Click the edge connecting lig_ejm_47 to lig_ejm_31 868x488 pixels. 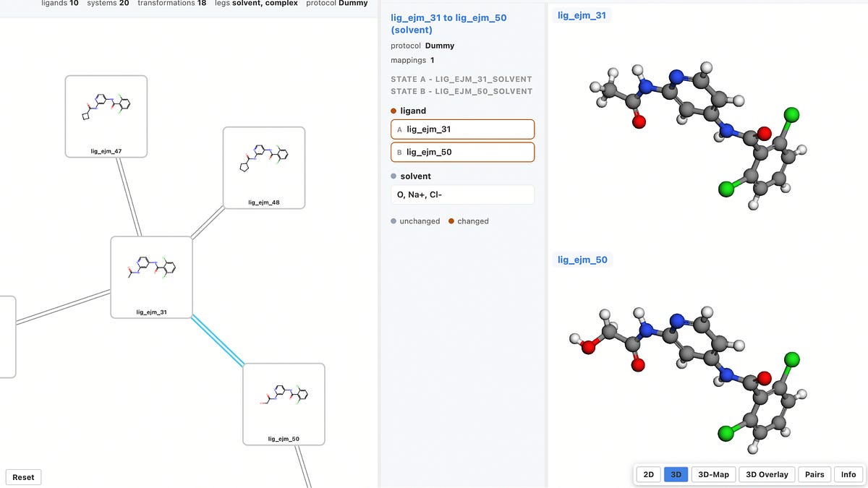pos(129,197)
